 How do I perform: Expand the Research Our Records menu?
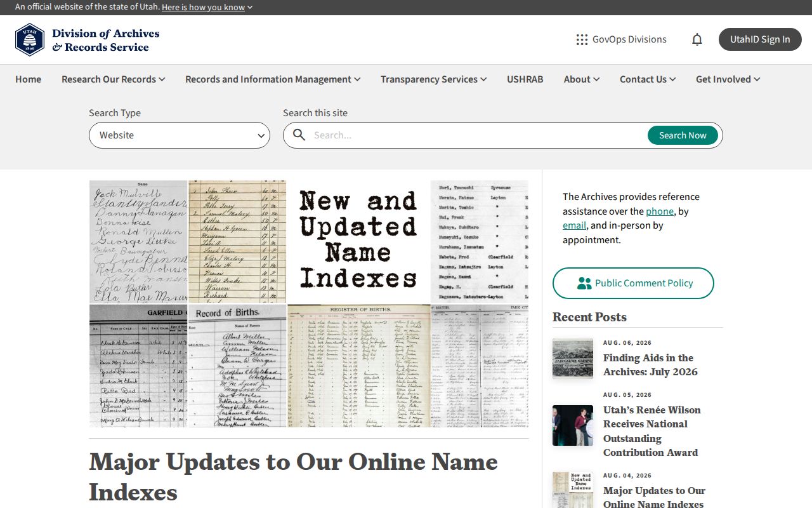tap(114, 79)
